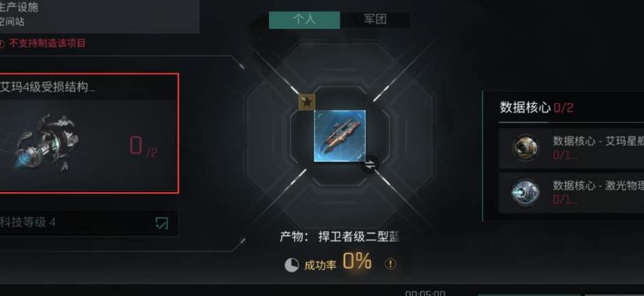Click the swap arrows icon beside the blueprint
This screenshot has width=644, height=296.
point(370,164)
